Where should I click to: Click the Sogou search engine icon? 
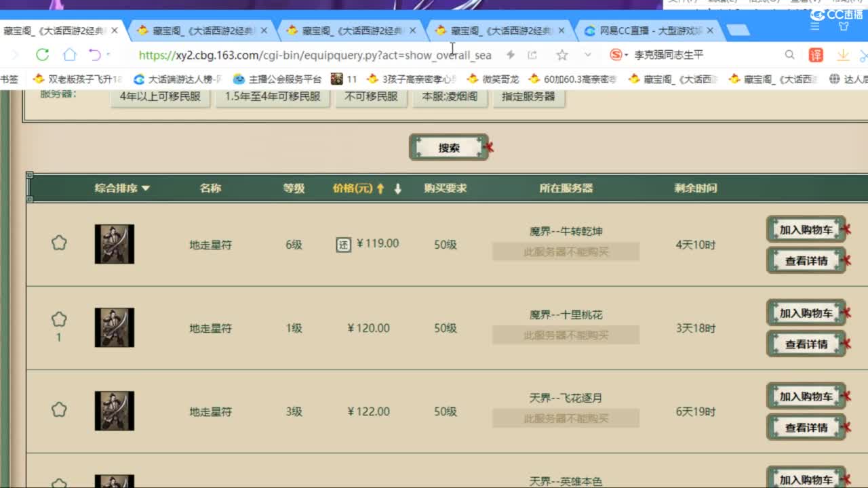616,55
